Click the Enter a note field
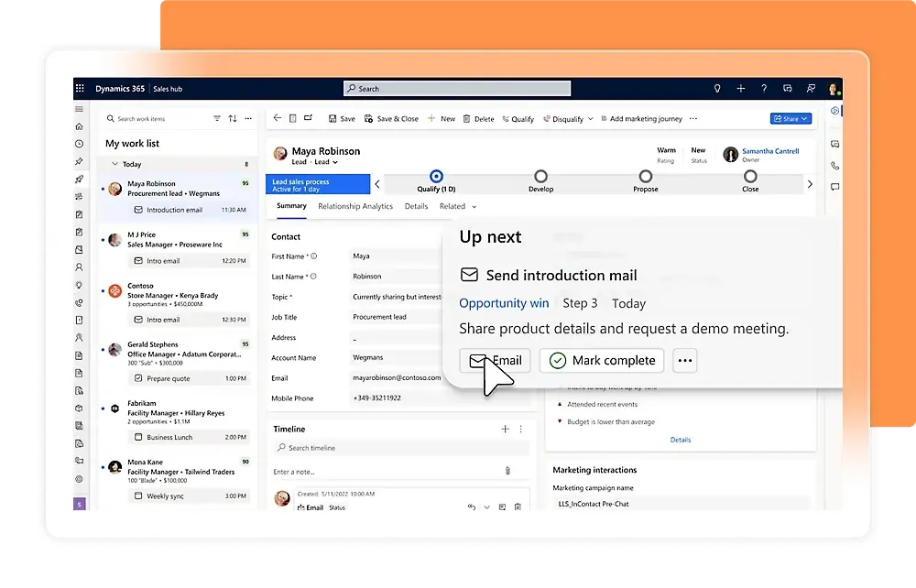 click(386, 471)
